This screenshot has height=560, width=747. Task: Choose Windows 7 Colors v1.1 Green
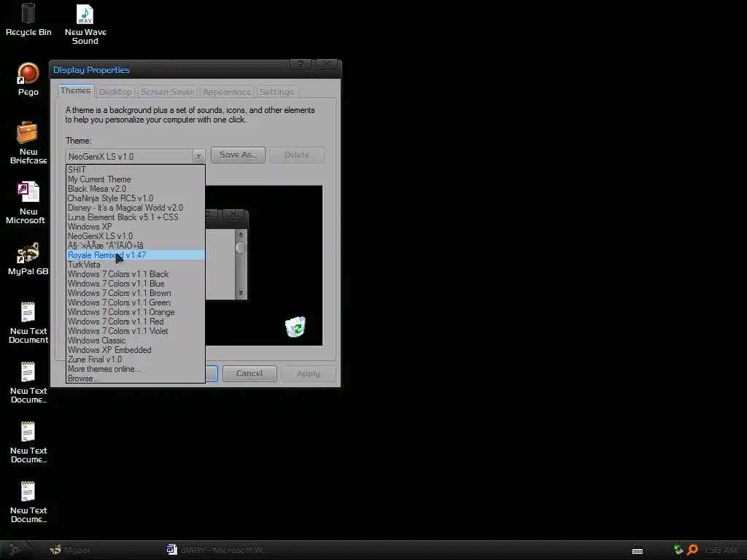[135, 303]
